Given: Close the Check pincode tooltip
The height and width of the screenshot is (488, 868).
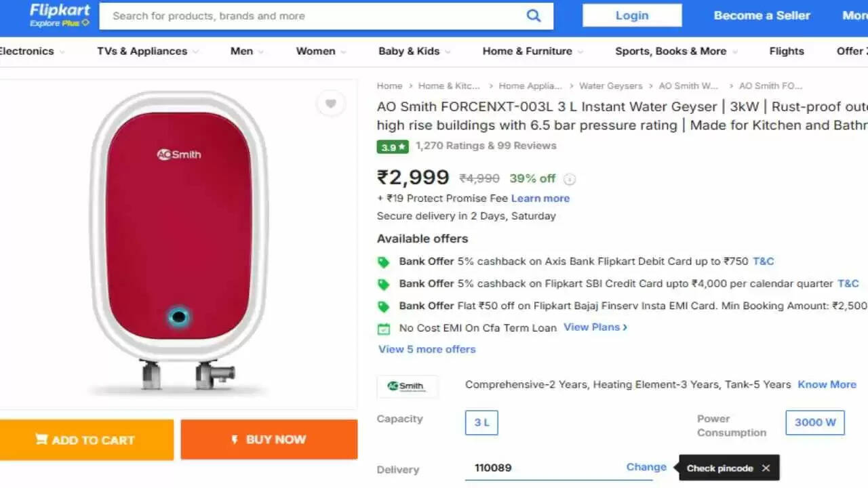Looking at the screenshot, I should [x=766, y=468].
